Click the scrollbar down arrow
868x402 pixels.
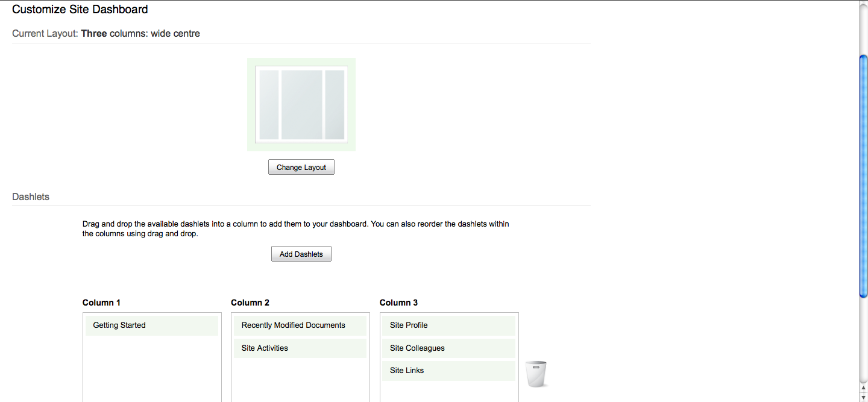863,397
